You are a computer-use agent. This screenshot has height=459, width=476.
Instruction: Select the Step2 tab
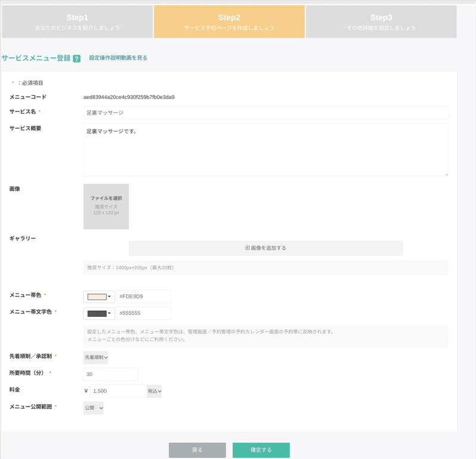pyautogui.click(x=229, y=21)
